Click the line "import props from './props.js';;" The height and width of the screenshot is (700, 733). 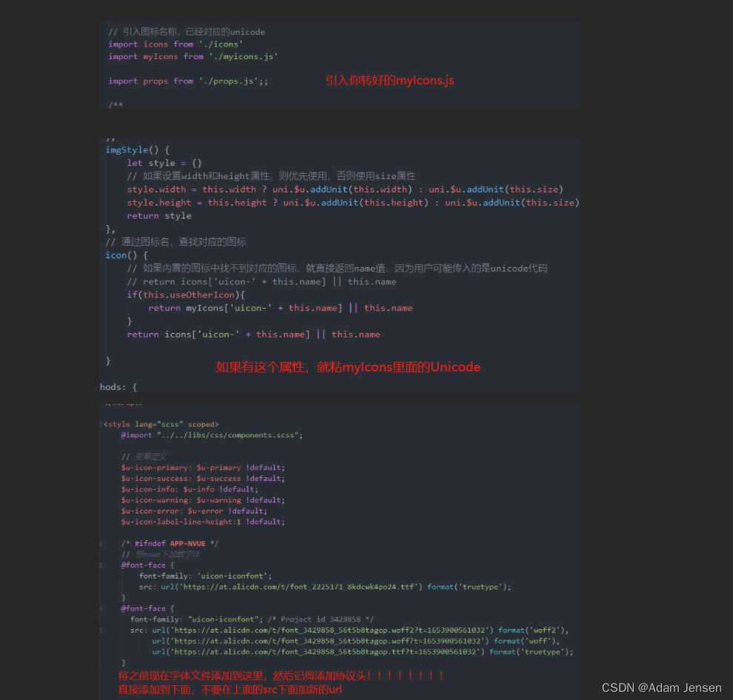[188, 81]
